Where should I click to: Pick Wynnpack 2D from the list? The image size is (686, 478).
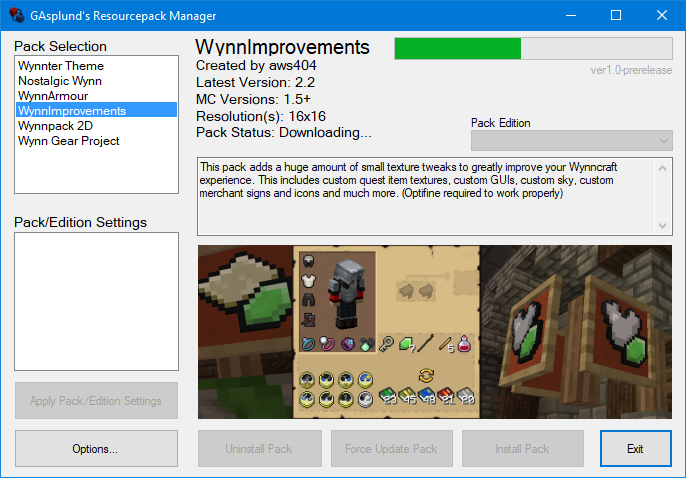pos(55,126)
